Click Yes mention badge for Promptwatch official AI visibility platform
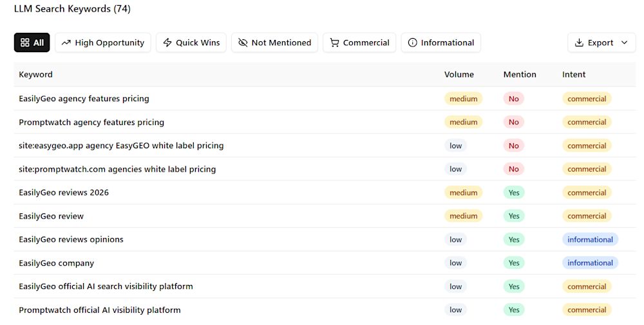Image resolution: width=644 pixels, height=325 pixels. click(x=514, y=310)
